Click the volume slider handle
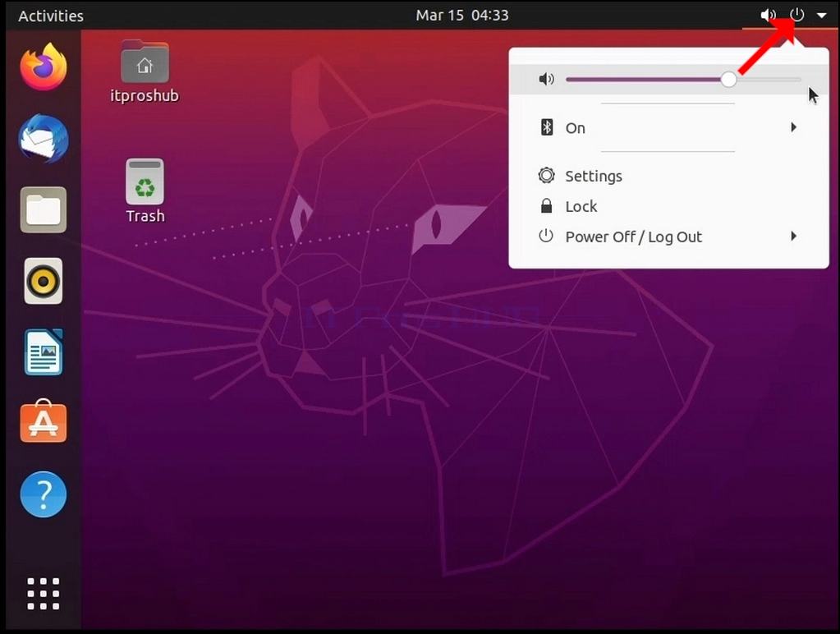The height and width of the screenshot is (634, 840). point(728,80)
